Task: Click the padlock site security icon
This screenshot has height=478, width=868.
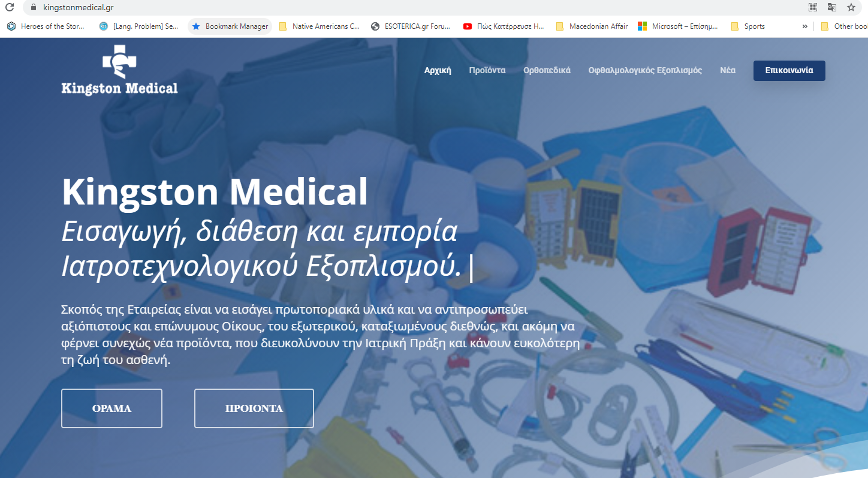Action: [33, 8]
